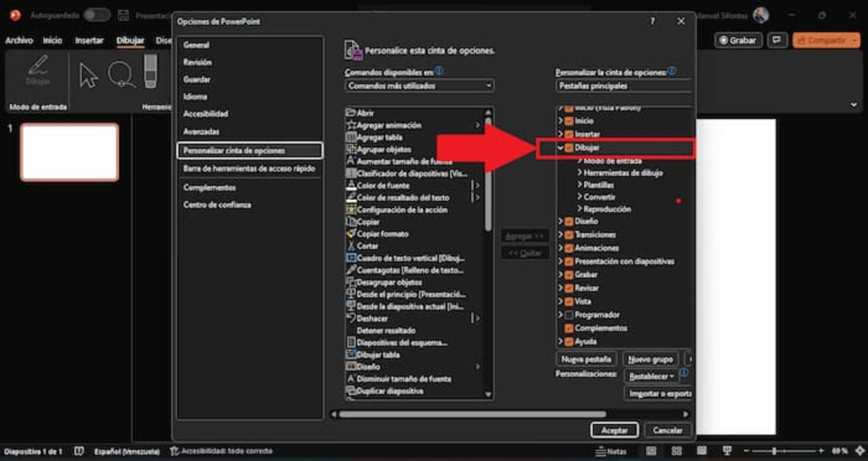Screen dimensions: 868x461
Task: Select the Color de resaltado del texto icon
Action: point(351,197)
